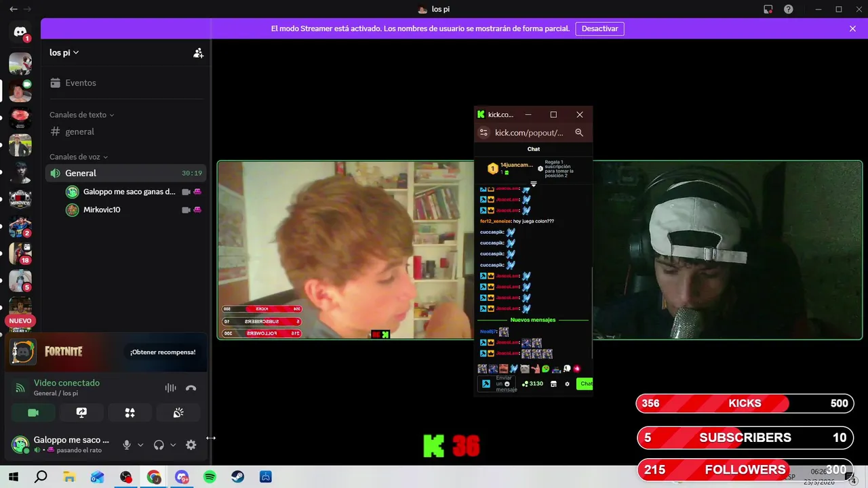Collapse the Canales de voz category

79,157
